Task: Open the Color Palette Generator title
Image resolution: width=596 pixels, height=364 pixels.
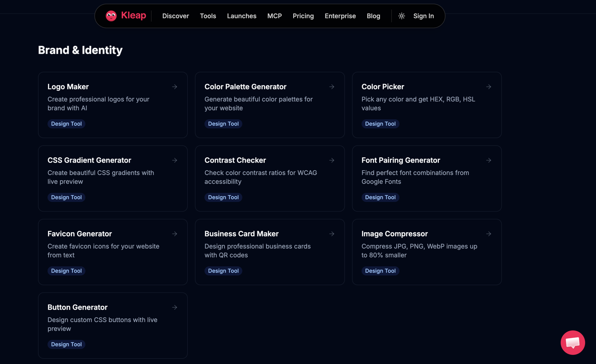Action: (245, 87)
